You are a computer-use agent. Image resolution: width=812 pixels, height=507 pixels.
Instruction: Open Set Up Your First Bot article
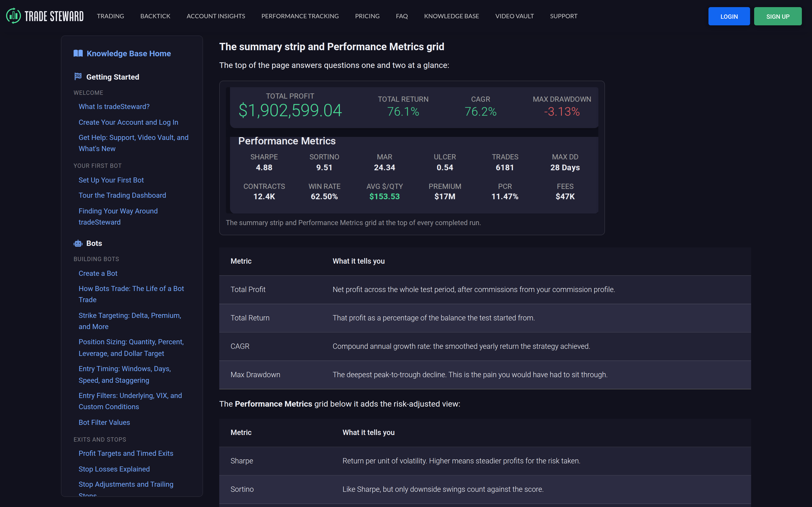click(x=111, y=180)
